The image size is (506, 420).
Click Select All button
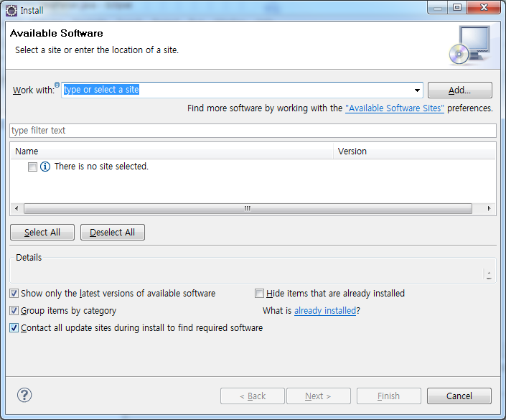click(42, 233)
